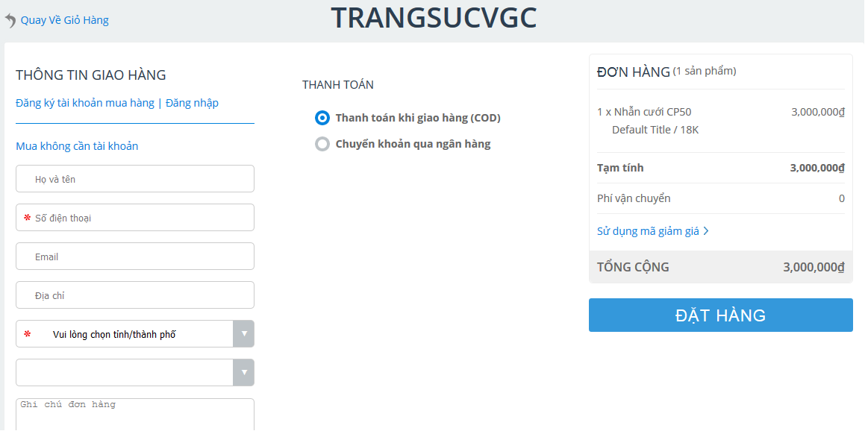
Task: Click the Email input field
Action: click(135, 256)
